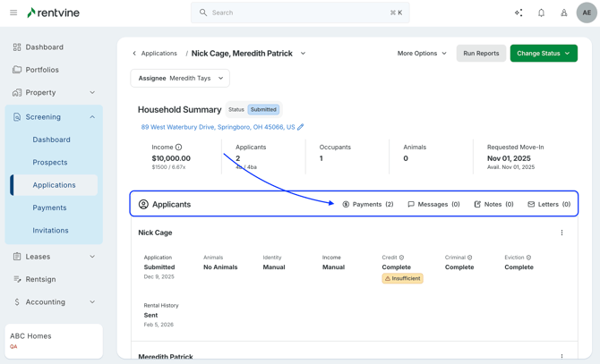
Task: Open the AE user avatar menu
Action: [587, 13]
